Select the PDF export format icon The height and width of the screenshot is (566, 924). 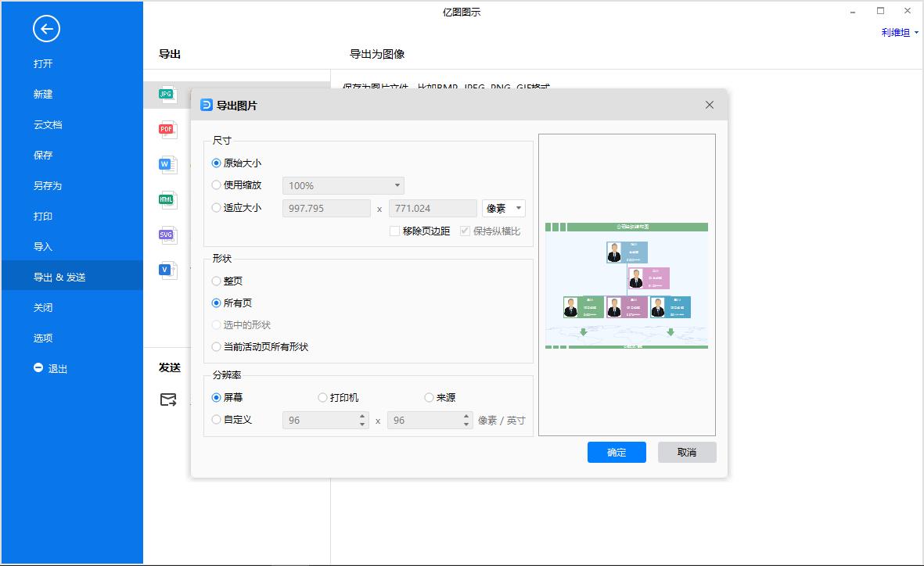(165, 129)
